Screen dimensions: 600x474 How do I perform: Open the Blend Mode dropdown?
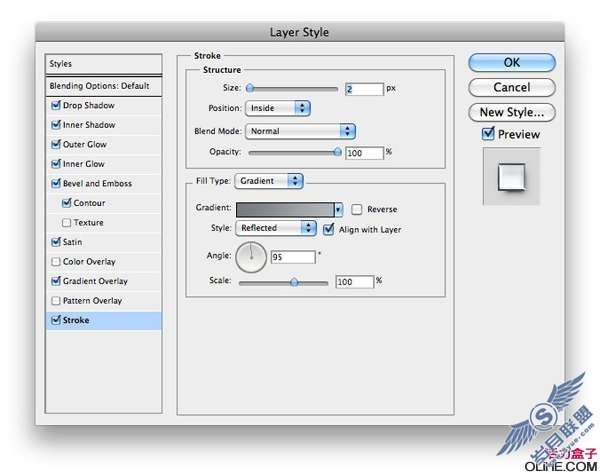tap(300, 131)
